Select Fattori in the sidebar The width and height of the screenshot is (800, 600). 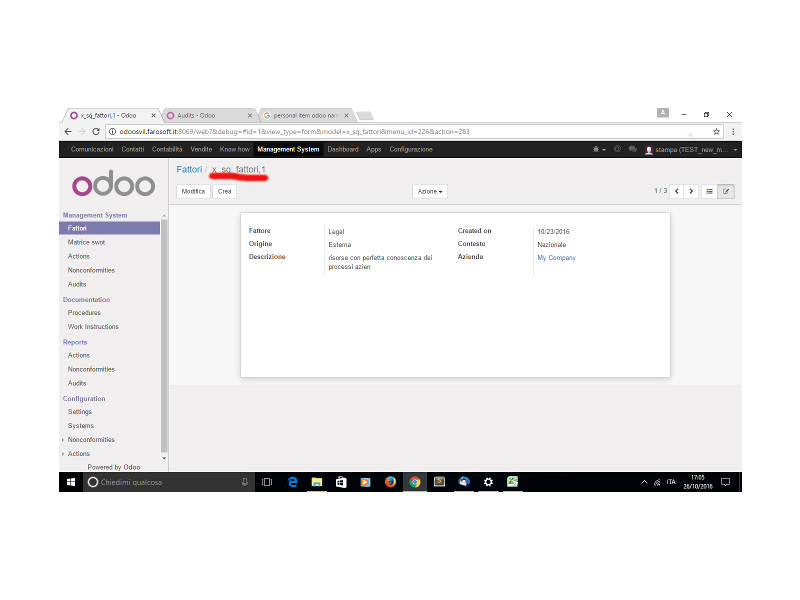pyautogui.click(x=110, y=228)
